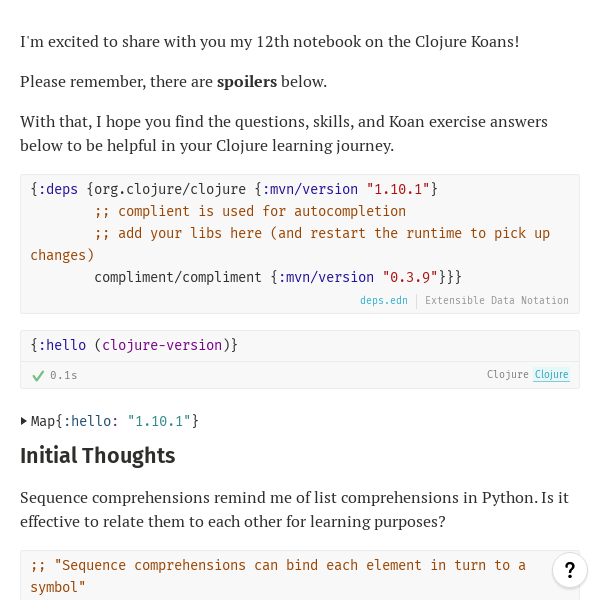Open the deps.edn link
600x600 pixels.
click(383, 300)
